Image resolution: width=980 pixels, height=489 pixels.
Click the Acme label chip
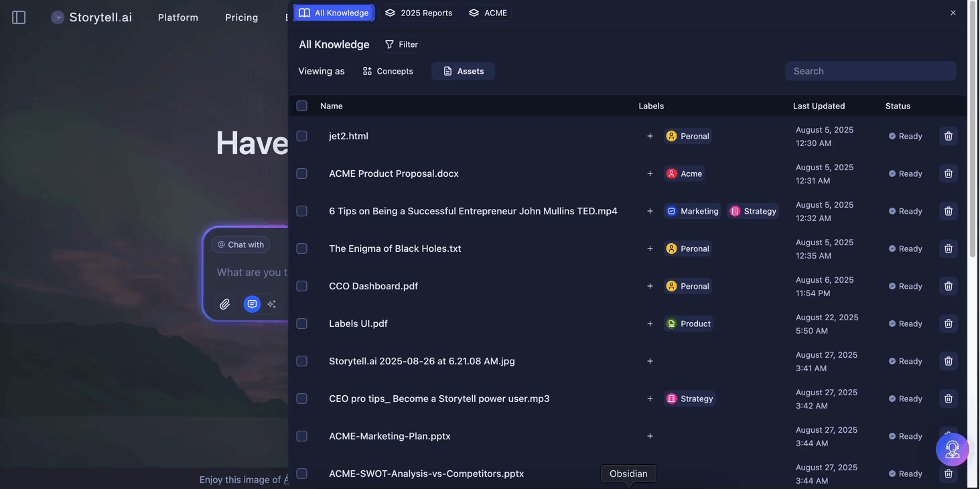(x=685, y=173)
